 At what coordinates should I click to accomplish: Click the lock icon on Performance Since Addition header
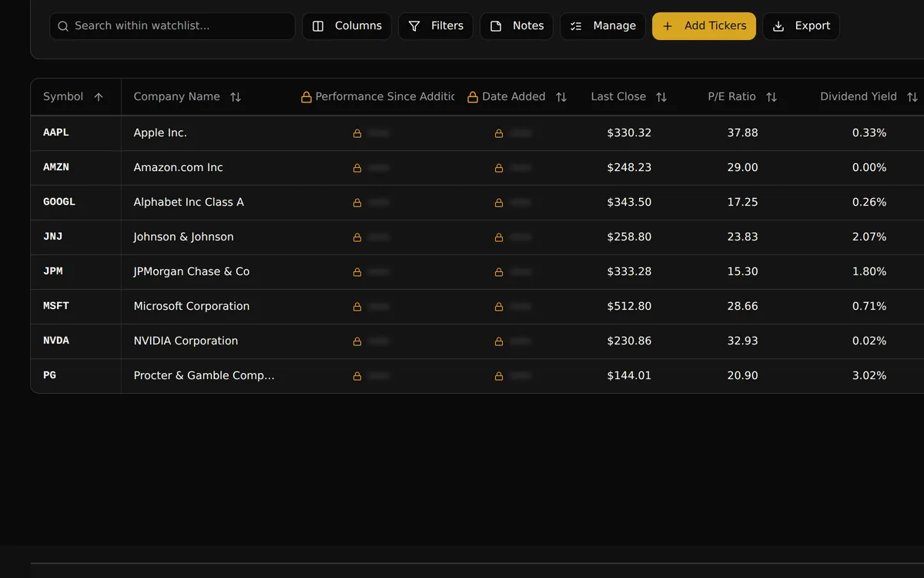point(306,97)
